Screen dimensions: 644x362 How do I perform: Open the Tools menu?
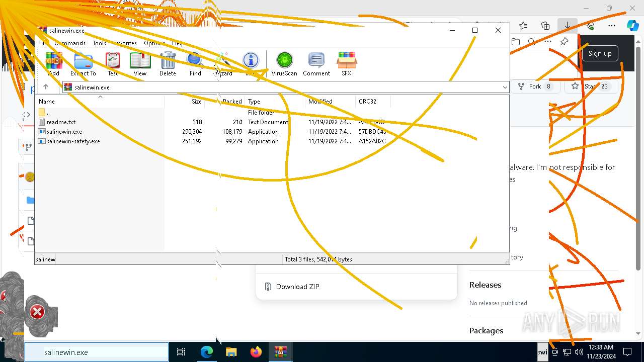(99, 43)
